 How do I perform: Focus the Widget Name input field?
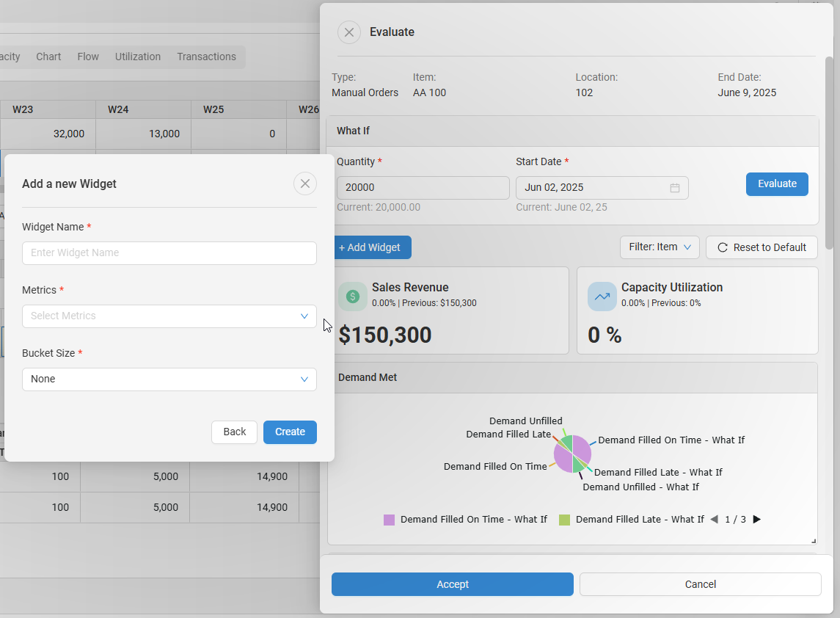click(x=169, y=253)
